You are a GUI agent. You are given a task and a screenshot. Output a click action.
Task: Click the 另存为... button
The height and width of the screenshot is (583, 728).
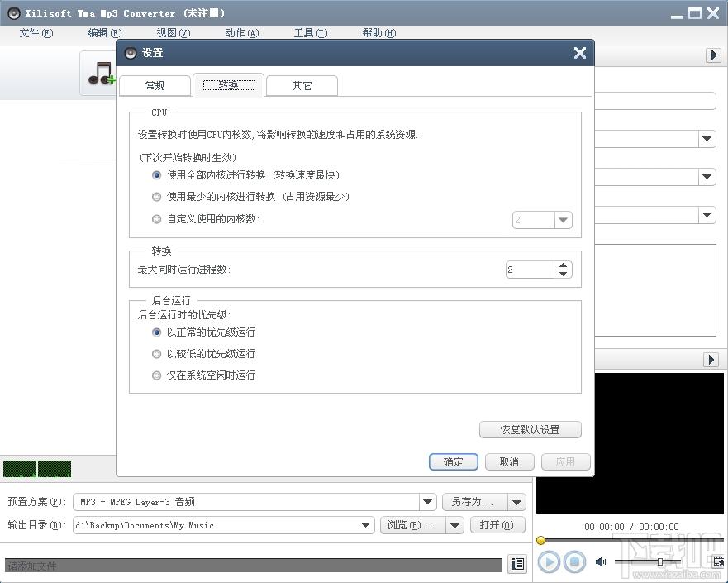475,502
